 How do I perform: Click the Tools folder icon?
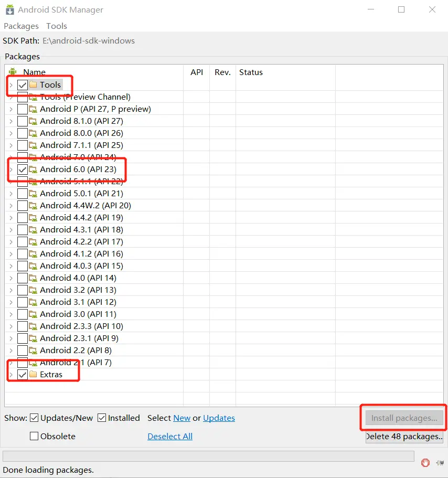(33, 84)
